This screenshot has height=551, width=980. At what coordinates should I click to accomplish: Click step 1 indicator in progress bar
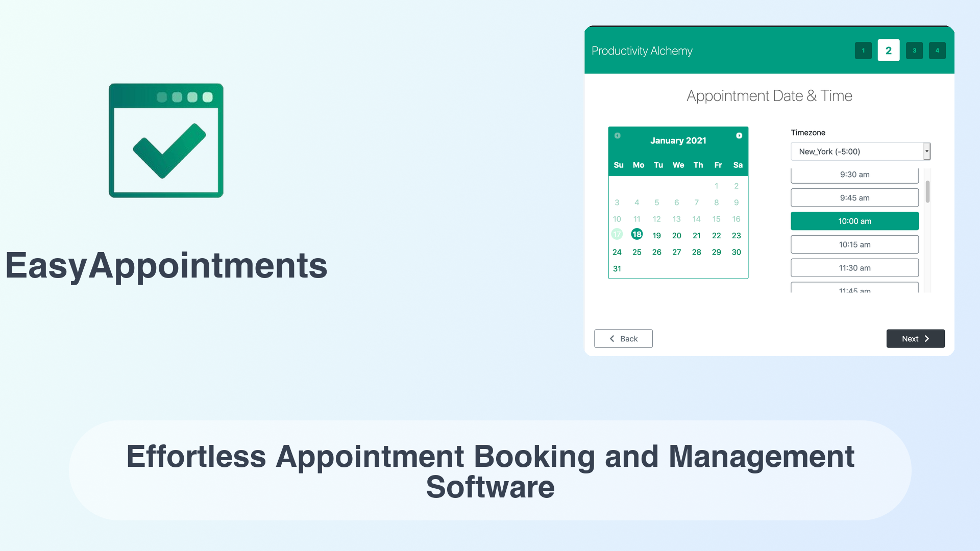864,51
